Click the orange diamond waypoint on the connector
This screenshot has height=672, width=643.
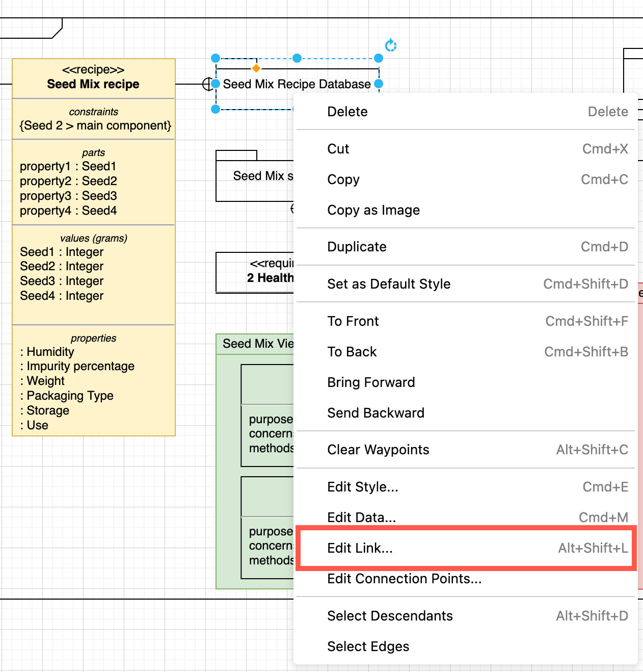click(256, 67)
